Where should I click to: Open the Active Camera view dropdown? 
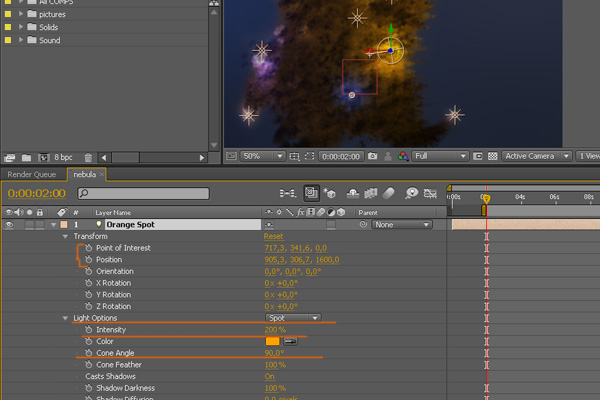537,156
